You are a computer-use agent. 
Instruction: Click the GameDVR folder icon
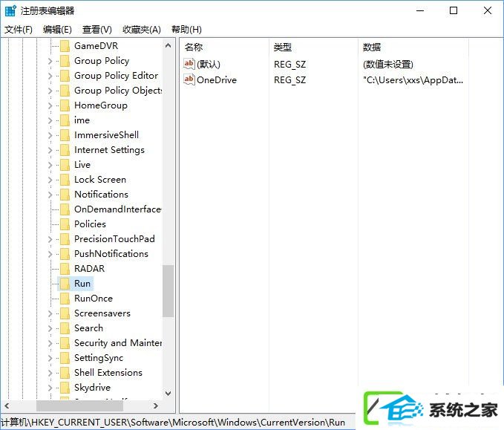65,46
